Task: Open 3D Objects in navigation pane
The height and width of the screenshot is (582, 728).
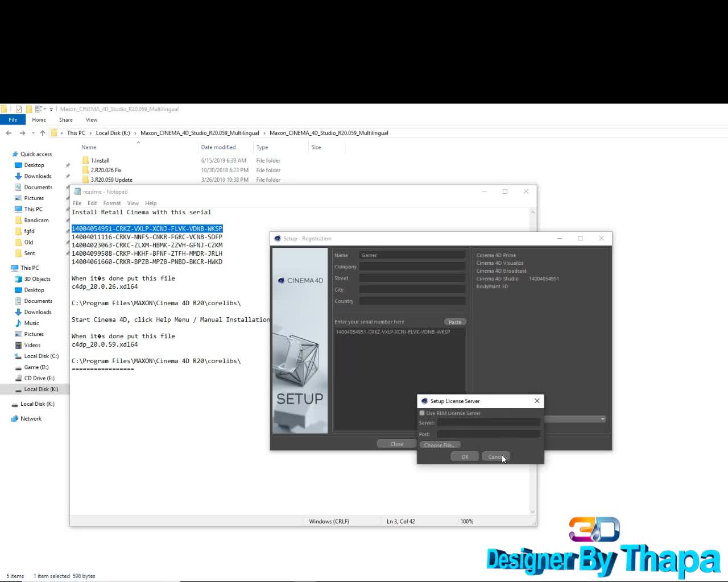Action: [38, 279]
